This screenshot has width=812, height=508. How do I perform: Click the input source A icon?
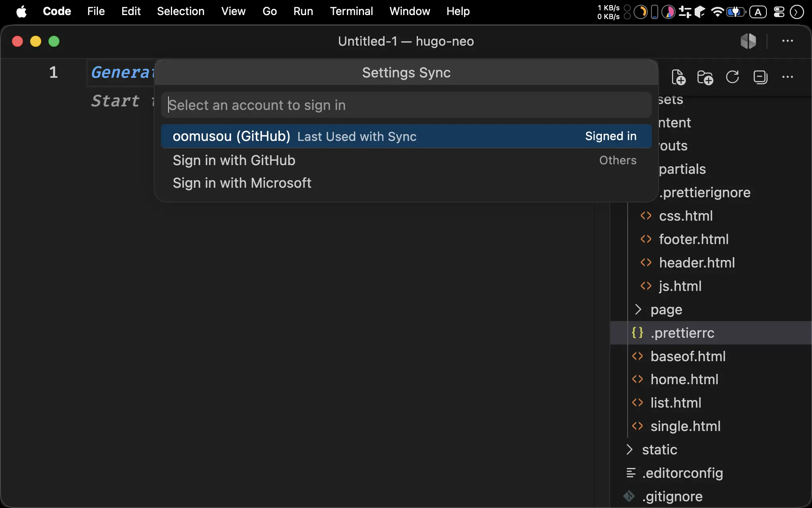(758, 12)
